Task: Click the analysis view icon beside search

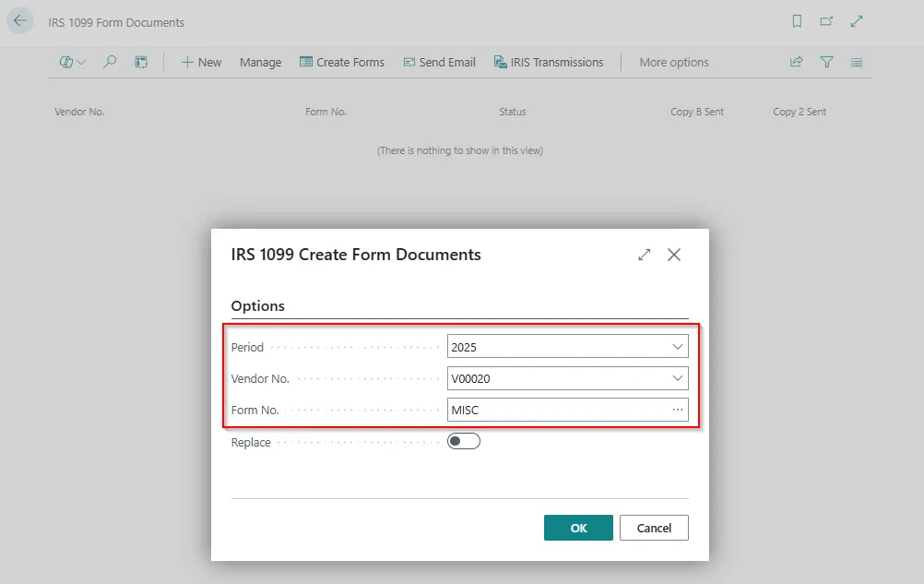Action: tap(141, 62)
